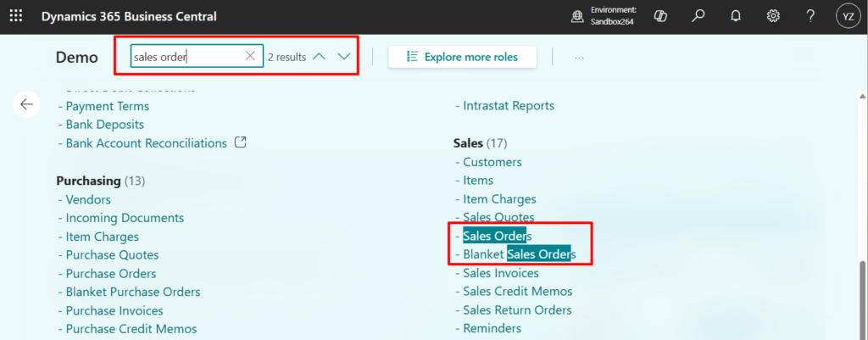The width and height of the screenshot is (868, 340).
Task: Click the Environment globe icon
Action: (x=577, y=16)
